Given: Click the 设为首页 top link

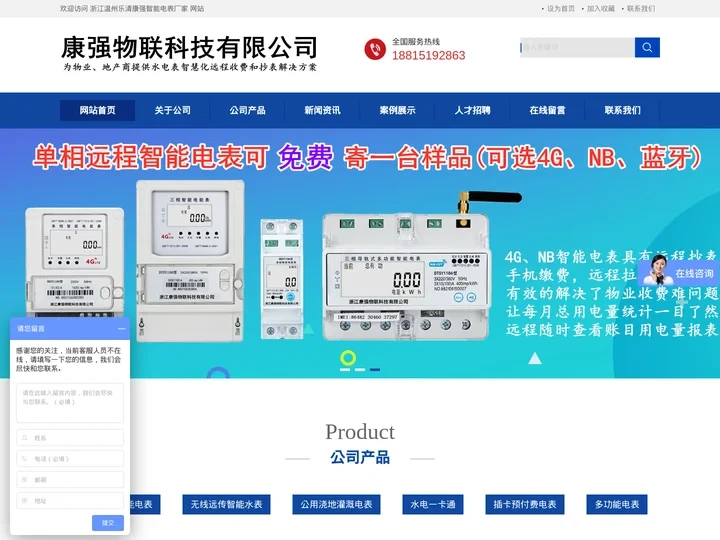Looking at the screenshot, I should point(560,8).
